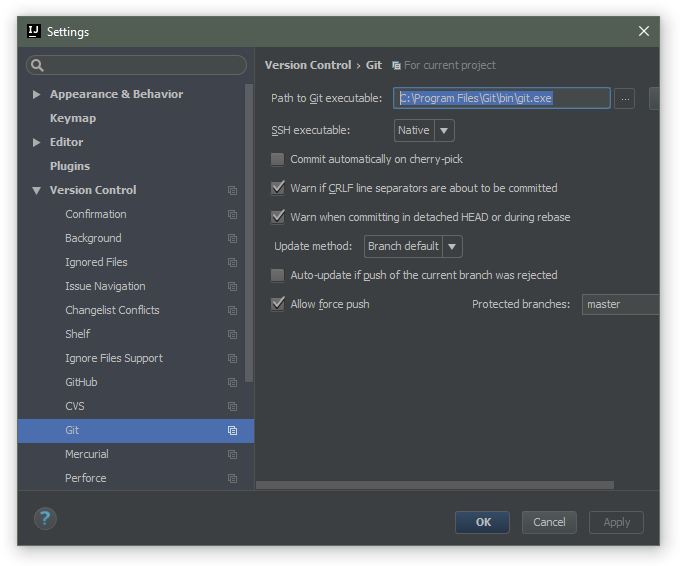The image size is (680, 566).
Task: Open the SSH executable Native dropdown
Action: pyautogui.click(x=424, y=131)
